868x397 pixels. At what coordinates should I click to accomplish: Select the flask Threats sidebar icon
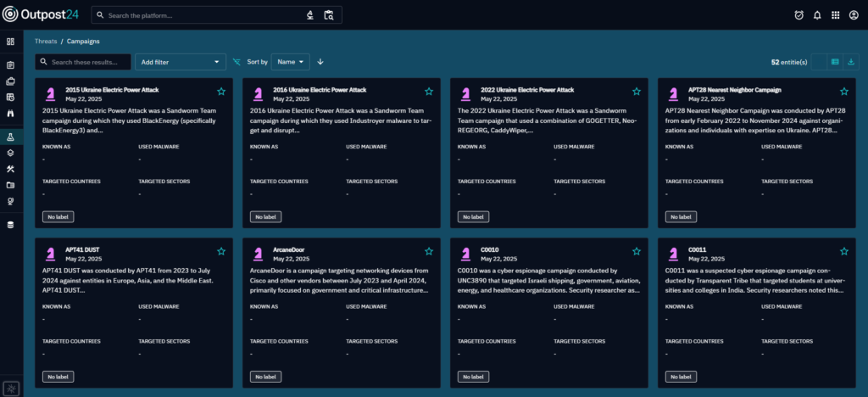tap(11, 137)
